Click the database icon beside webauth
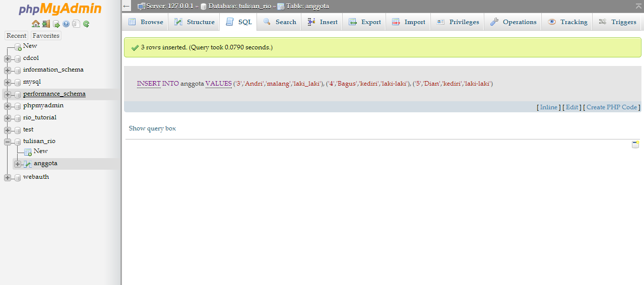 pos(18,177)
